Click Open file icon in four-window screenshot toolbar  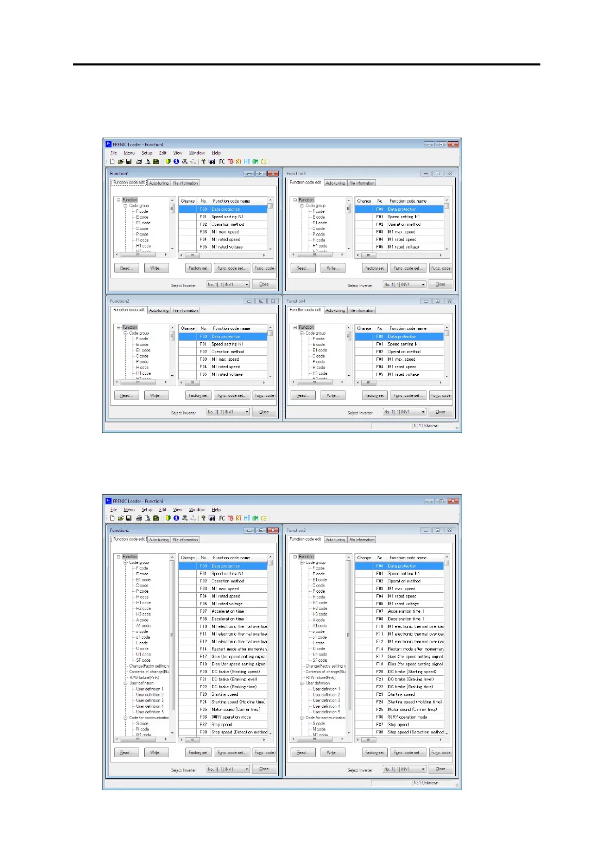pos(121,161)
